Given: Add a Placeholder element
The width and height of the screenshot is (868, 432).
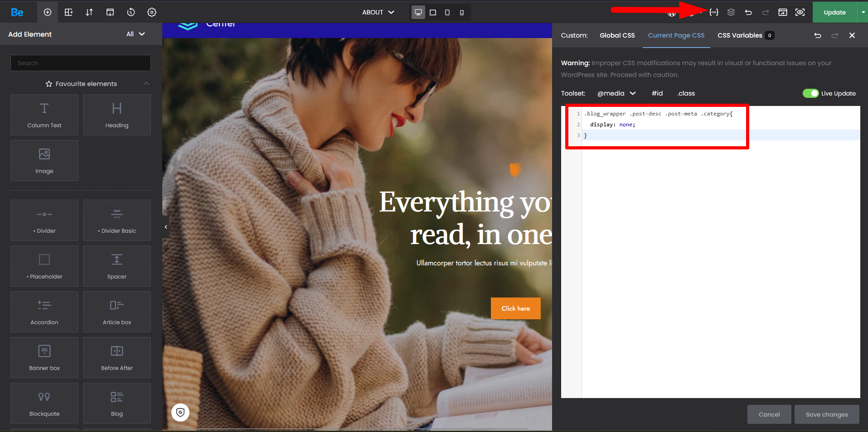Looking at the screenshot, I should click(x=44, y=266).
